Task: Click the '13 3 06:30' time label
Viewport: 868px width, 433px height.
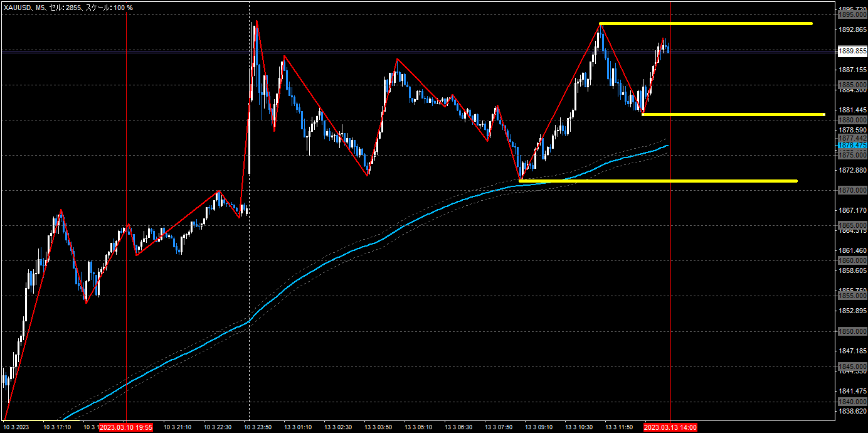Action: 458,427
